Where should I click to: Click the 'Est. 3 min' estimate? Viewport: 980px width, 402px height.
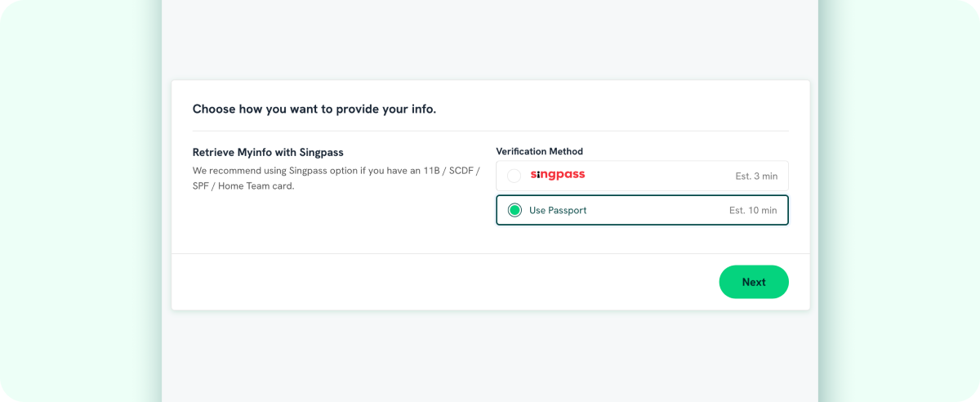(x=756, y=176)
